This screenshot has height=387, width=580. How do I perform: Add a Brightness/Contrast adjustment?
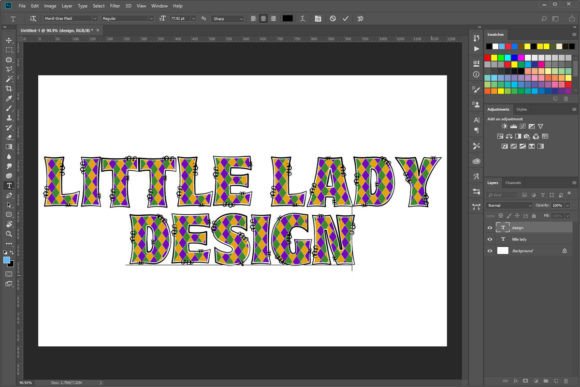pos(504,127)
